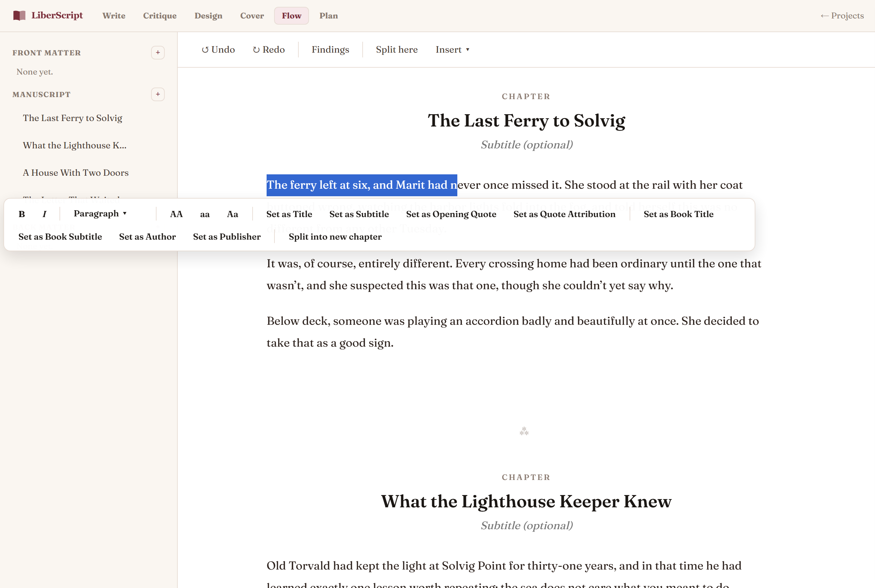
Task: Click the asterism scene break ornament
Action: pos(524,431)
